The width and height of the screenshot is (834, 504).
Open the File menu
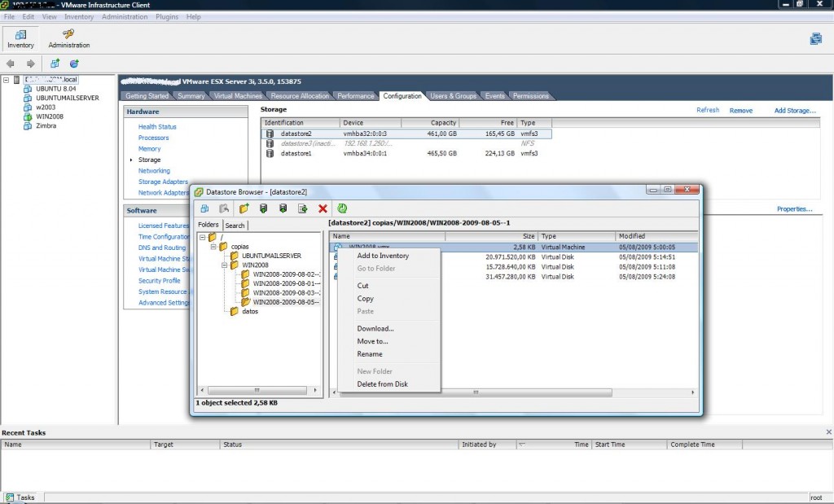[x=9, y=16]
